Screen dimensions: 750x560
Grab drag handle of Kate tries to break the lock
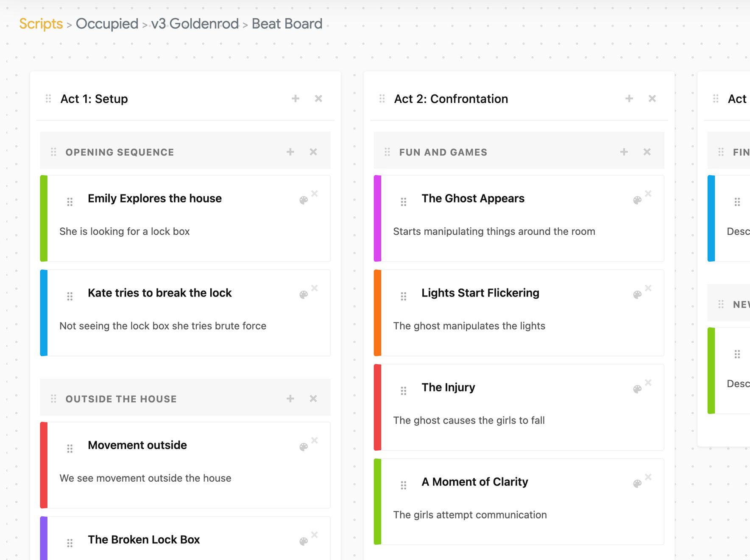coord(70,296)
